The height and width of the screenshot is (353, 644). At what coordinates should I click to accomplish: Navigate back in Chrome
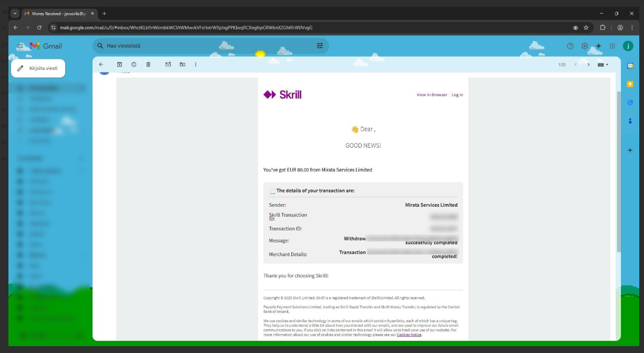[16, 27]
